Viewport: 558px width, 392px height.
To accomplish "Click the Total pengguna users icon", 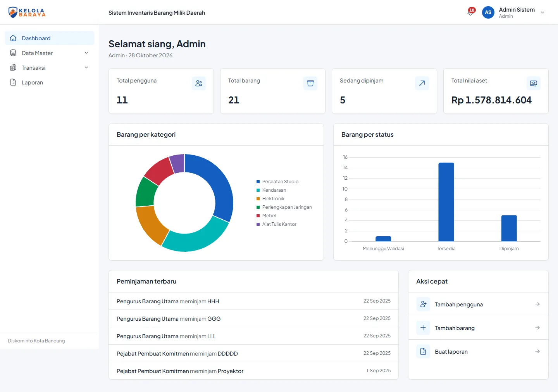I will click(199, 83).
